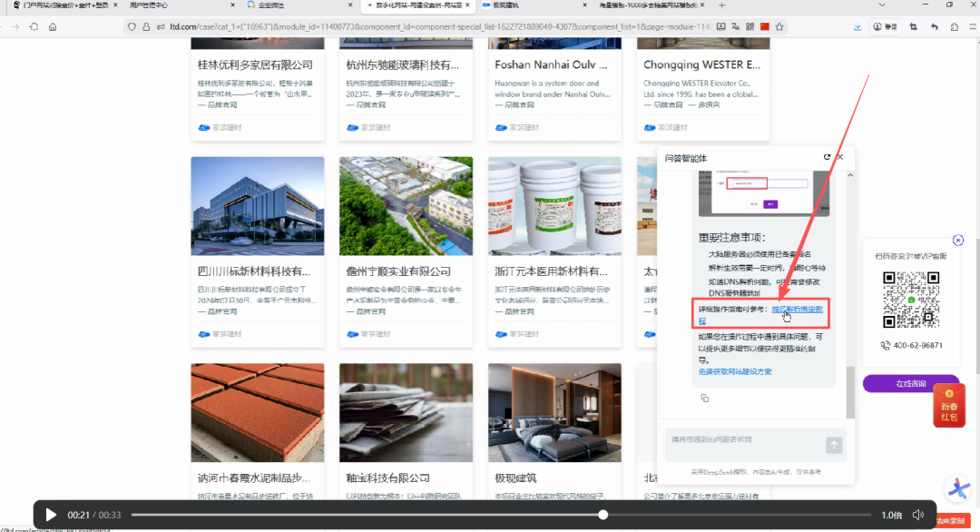The image size is (980, 532).
Task: Click the red flag icon in address bar
Action: tap(764, 27)
